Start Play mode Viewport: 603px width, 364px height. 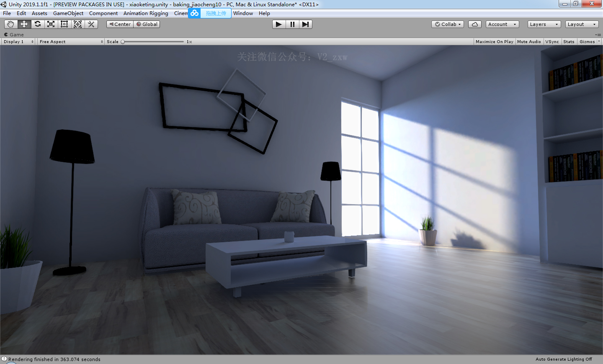click(x=279, y=24)
